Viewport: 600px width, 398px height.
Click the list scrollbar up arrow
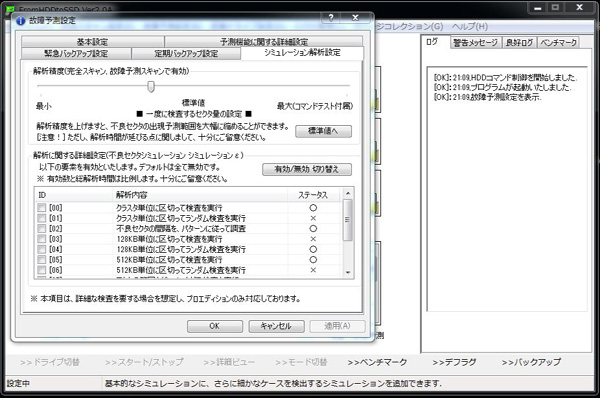(x=347, y=193)
